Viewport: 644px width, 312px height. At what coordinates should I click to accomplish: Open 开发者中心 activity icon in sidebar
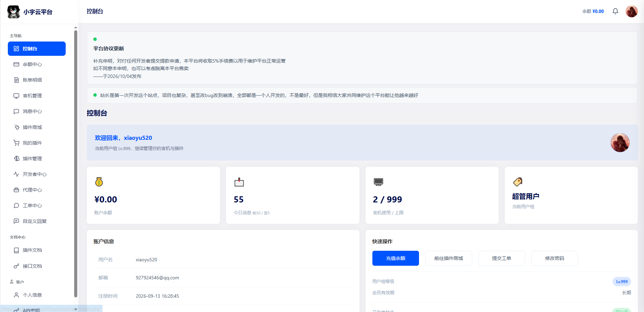(x=16, y=174)
